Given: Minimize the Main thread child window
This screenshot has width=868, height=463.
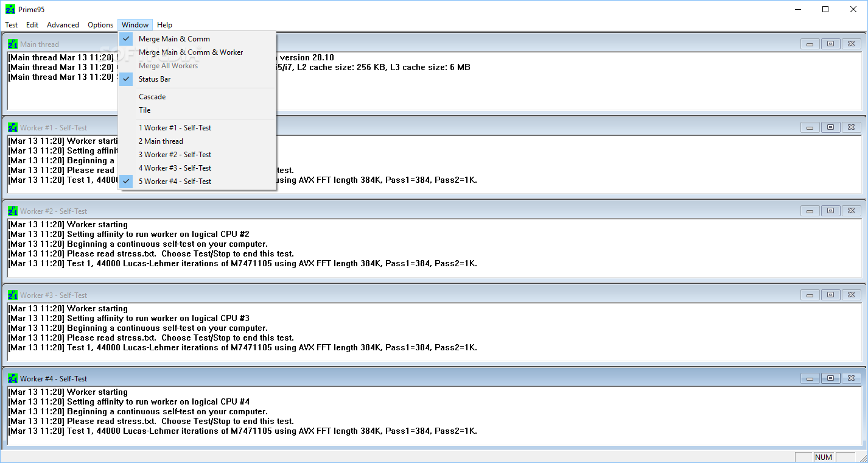Looking at the screenshot, I should point(810,44).
